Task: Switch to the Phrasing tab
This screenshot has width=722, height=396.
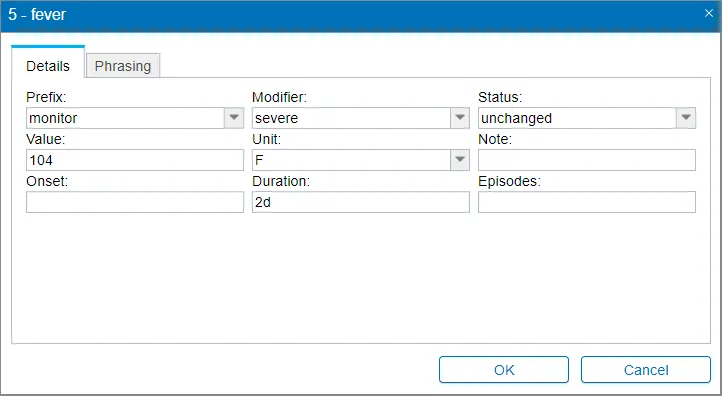Action: [123, 66]
